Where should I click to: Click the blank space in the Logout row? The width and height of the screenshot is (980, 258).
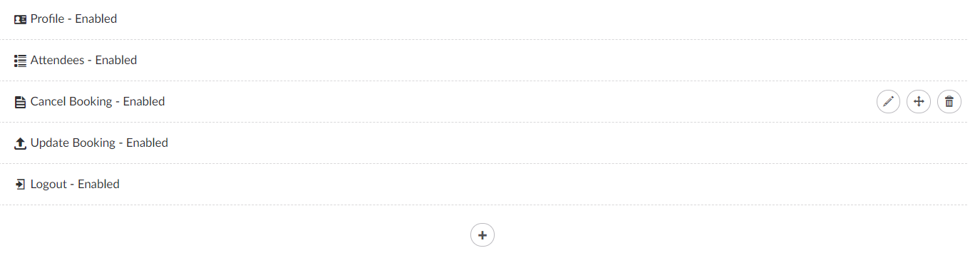(542, 185)
